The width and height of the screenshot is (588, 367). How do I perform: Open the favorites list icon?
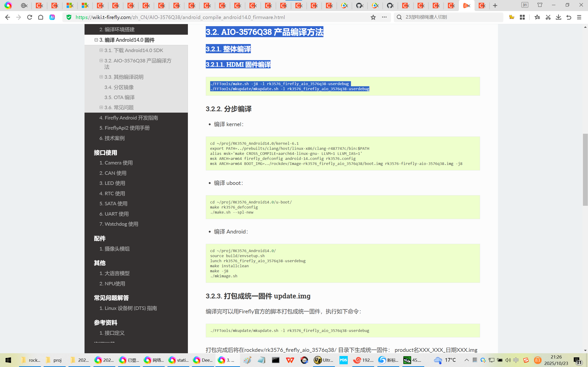537,17
